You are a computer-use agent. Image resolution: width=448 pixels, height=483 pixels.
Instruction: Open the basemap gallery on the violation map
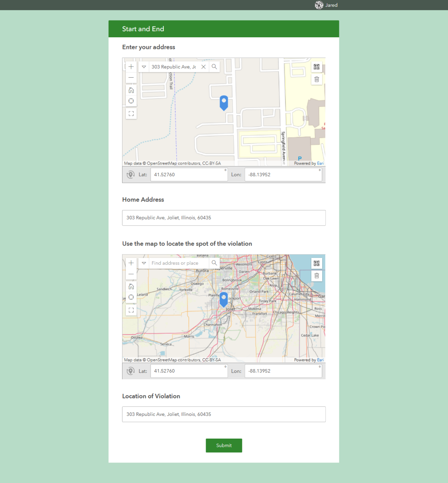[x=316, y=263]
